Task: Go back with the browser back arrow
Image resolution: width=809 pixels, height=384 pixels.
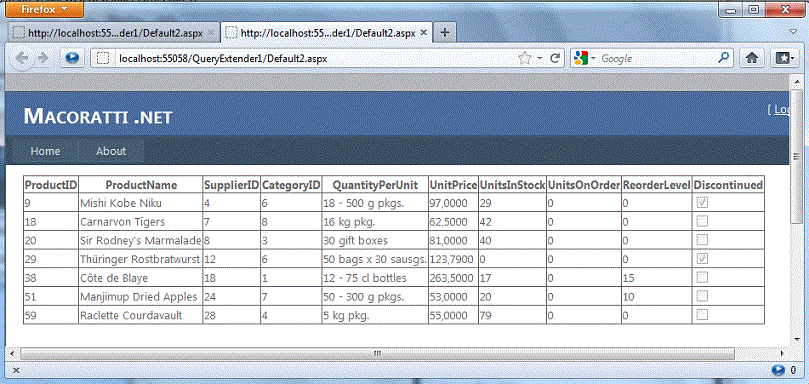Action: [22, 59]
